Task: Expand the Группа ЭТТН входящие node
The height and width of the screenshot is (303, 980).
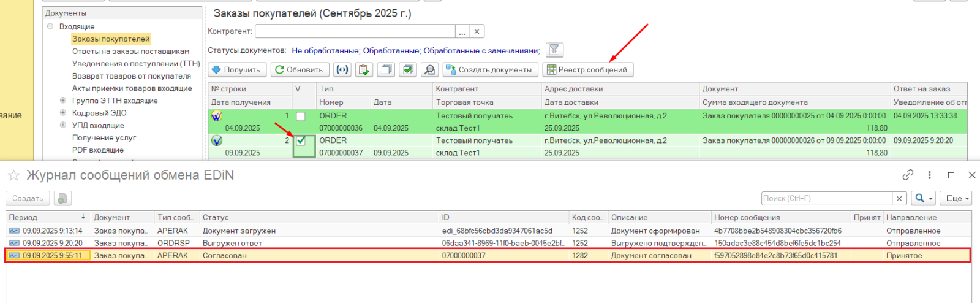Action: [x=62, y=101]
